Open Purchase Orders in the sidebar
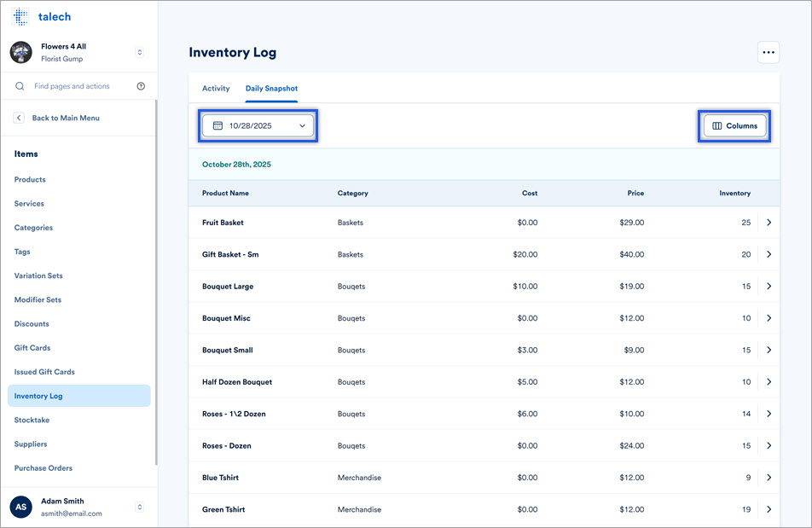The image size is (812, 528). 43,468
